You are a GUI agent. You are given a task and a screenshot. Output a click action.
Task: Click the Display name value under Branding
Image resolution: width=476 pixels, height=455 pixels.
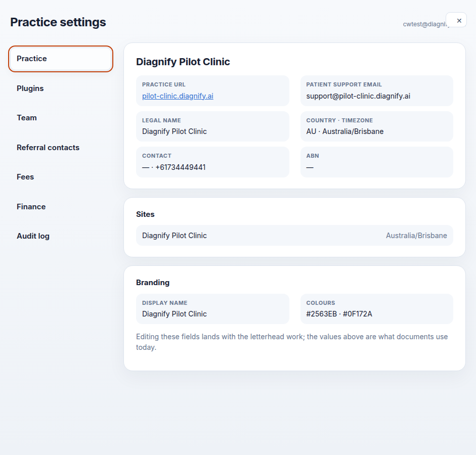pyautogui.click(x=174, y=314)
